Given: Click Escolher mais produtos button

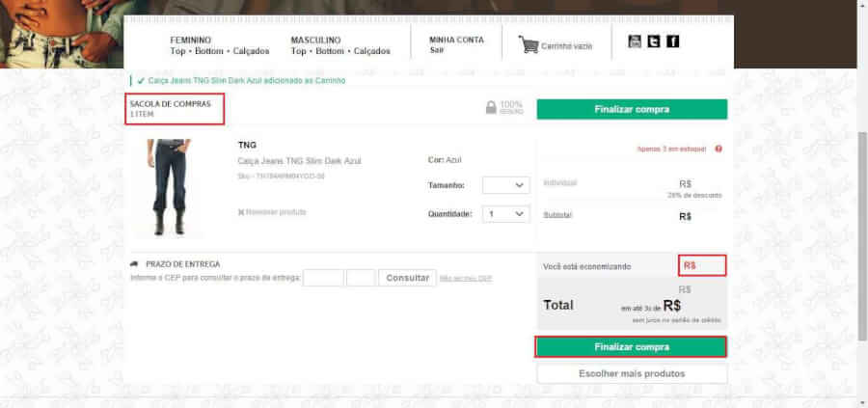Looking at the screenshot, I should pos(632,373).
